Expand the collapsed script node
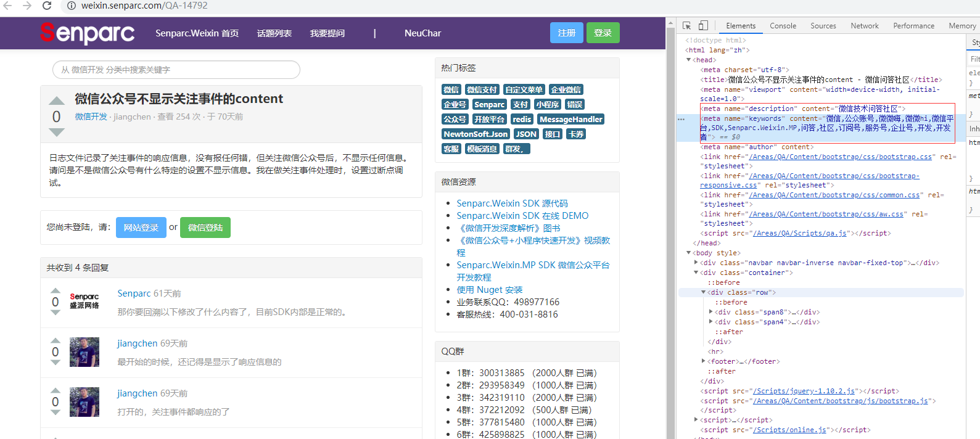This screenshot has width=980, height=439. pyautogui.click(x=696, y=420)
